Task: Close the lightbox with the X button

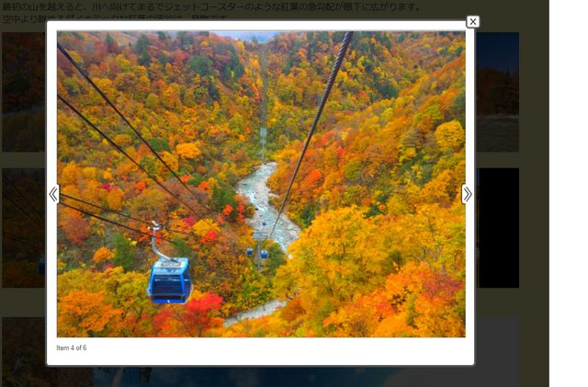Action: [x=473, y=22]
